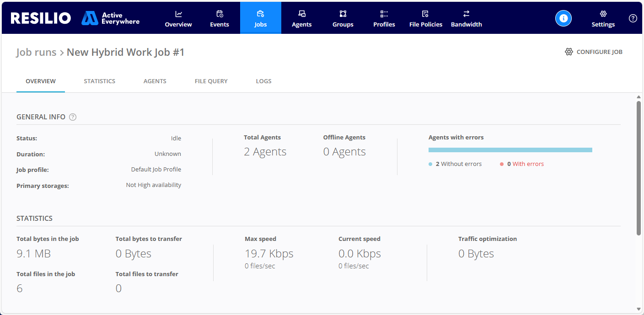Click the With errors link

pos(528,164)
